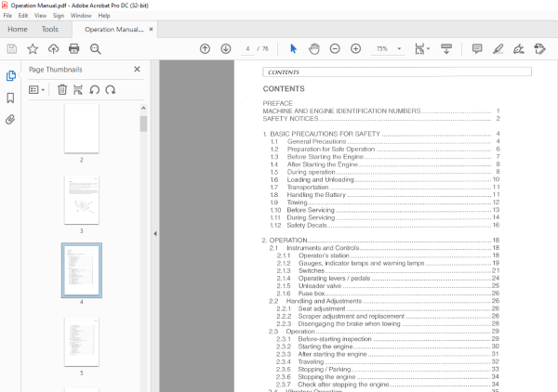Open the View menu
The width and height of the screenshot is (558, 392).
[x=40, y=16]
